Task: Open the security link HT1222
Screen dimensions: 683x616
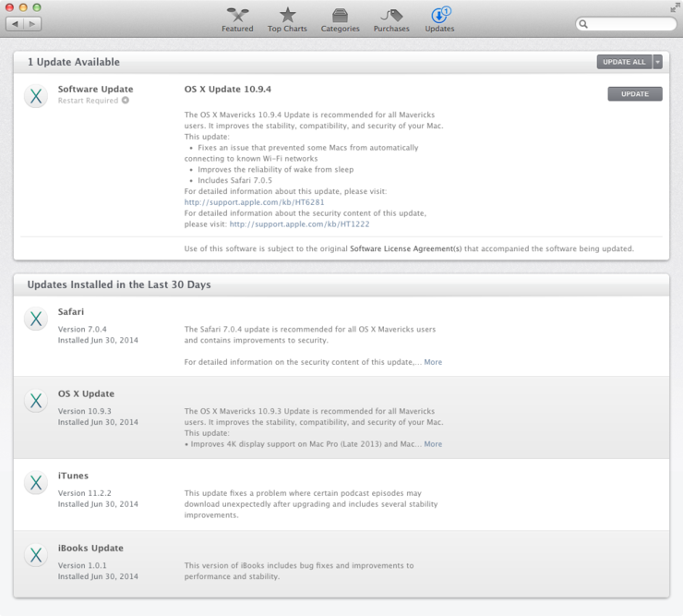Action: point(299,224)
